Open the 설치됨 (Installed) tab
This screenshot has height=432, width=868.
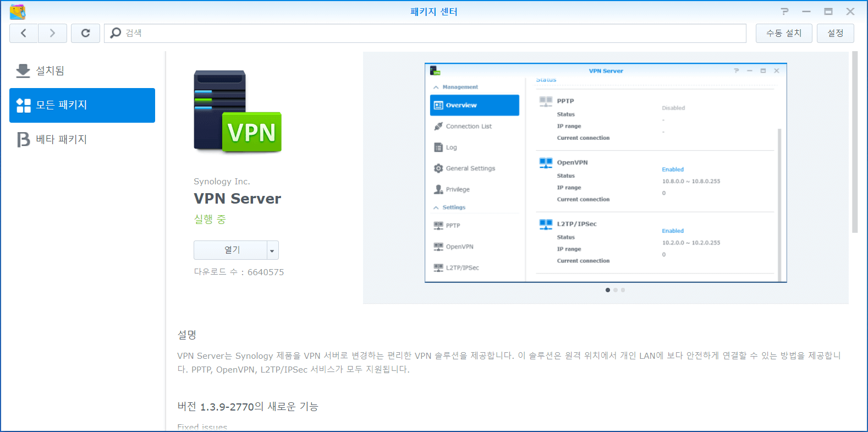coord(50,70)
